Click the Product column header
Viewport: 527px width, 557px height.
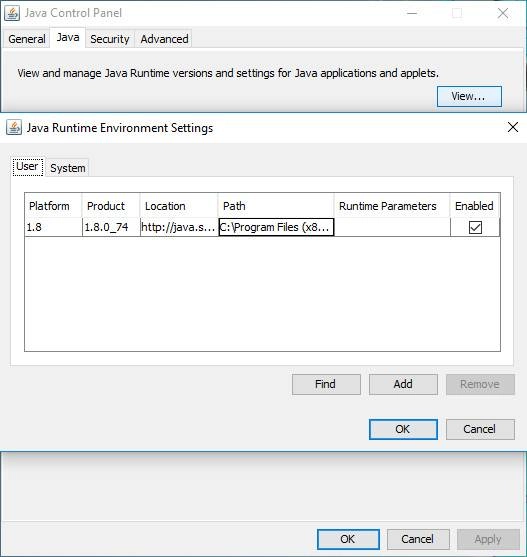point(111,206)
